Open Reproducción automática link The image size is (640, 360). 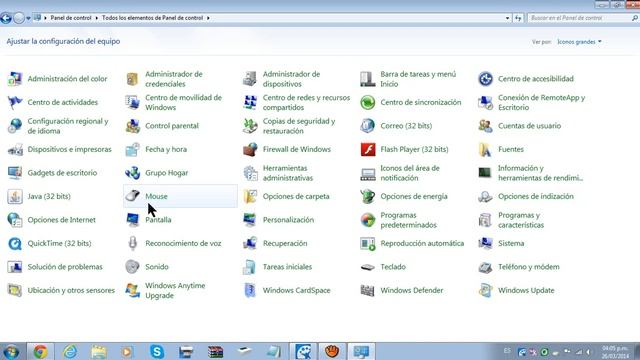pos(422,243)
